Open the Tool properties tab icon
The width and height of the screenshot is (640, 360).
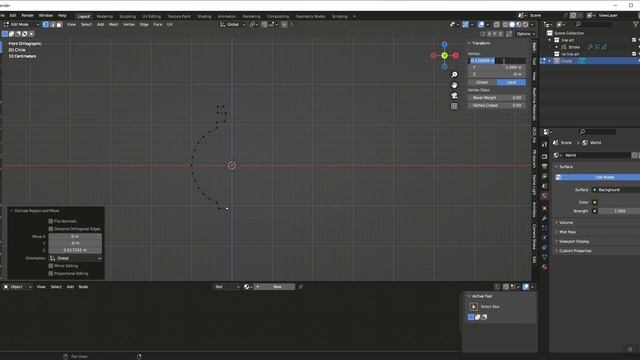click(544, 145)
